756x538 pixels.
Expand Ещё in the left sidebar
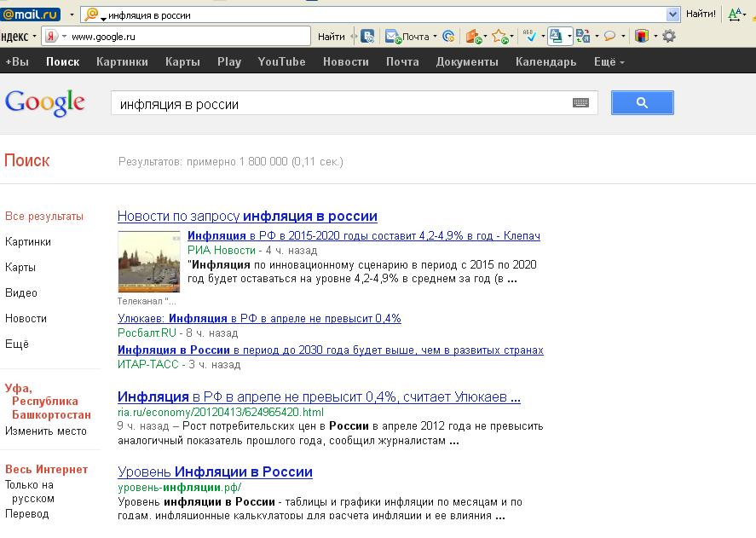(x=17, y=344)
